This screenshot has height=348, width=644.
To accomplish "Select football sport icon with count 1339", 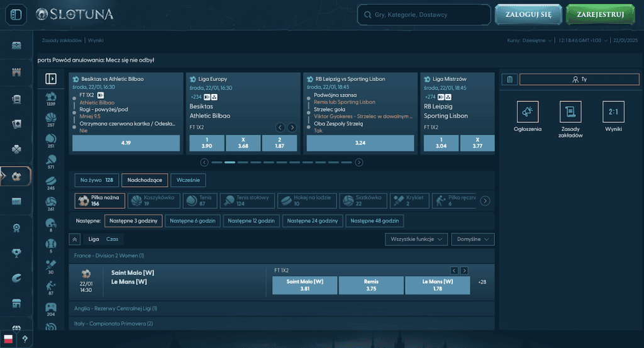I will point(51,99).
